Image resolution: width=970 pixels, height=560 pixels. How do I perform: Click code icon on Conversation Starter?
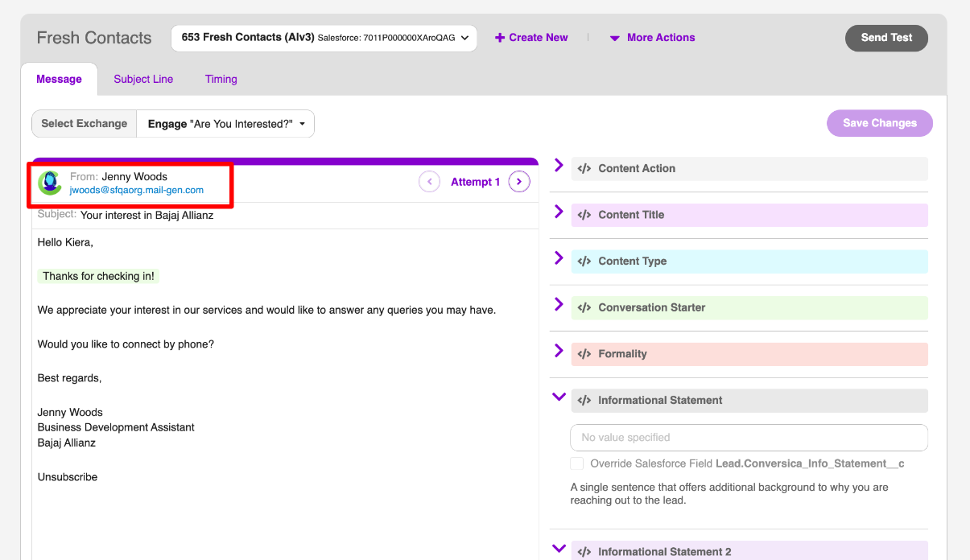coord(584,307)
